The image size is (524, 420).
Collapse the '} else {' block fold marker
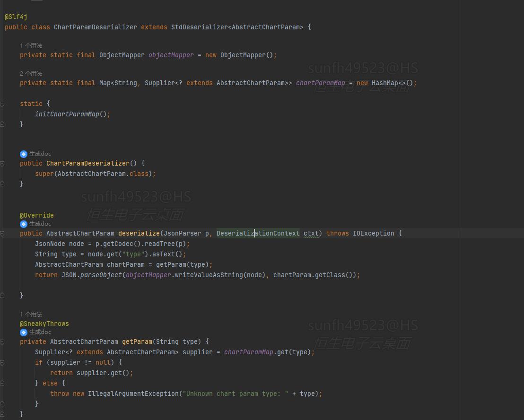2,383
